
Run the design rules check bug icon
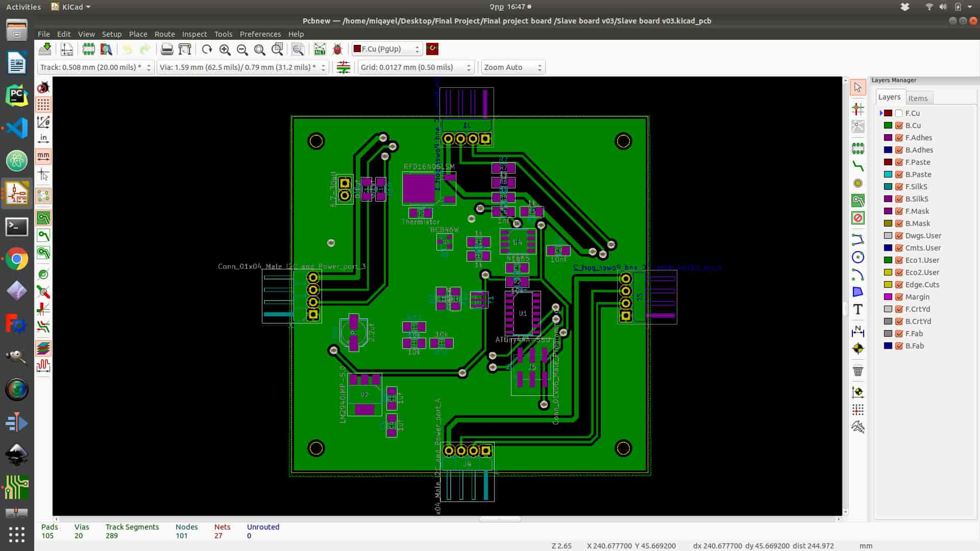[x=337, y=49]
